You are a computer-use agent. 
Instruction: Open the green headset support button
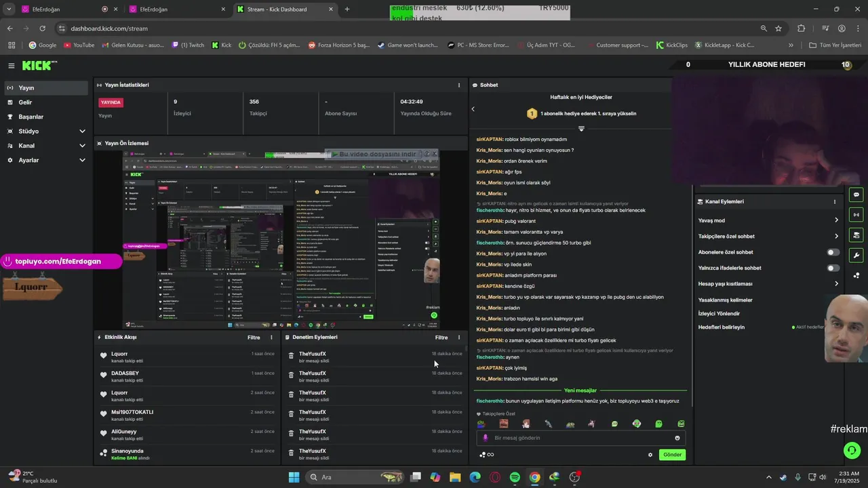[852, 450]
